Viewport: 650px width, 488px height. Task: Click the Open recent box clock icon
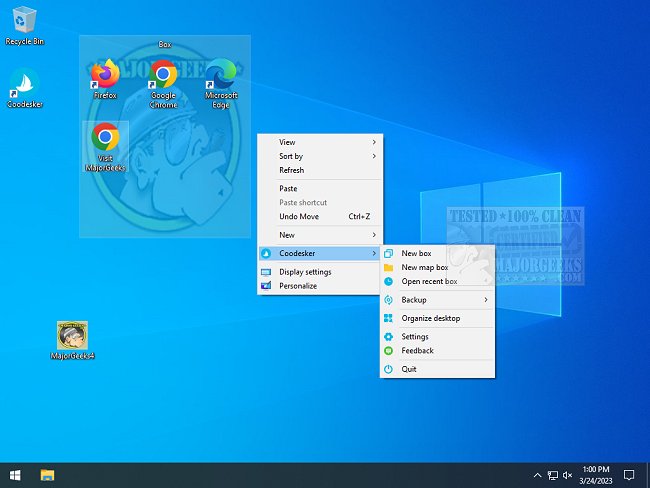[388, 282]
